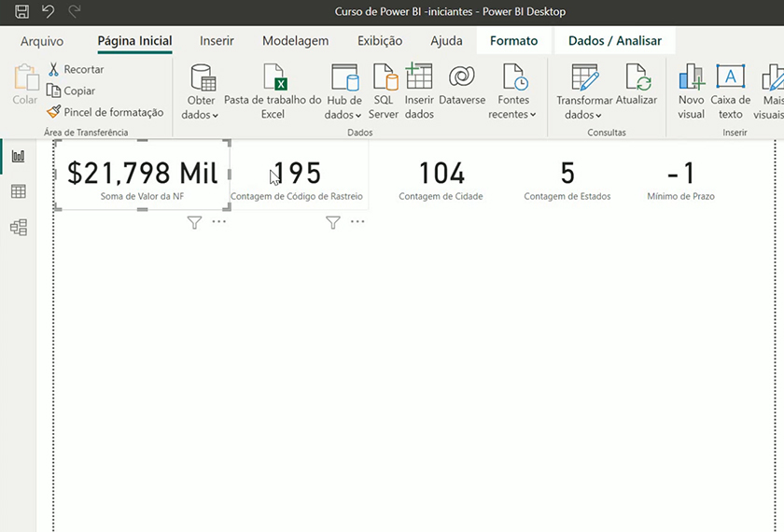This screenshot has width=784, height=532.
Task: Open the Dataverse connector
Action: [462, 85]
